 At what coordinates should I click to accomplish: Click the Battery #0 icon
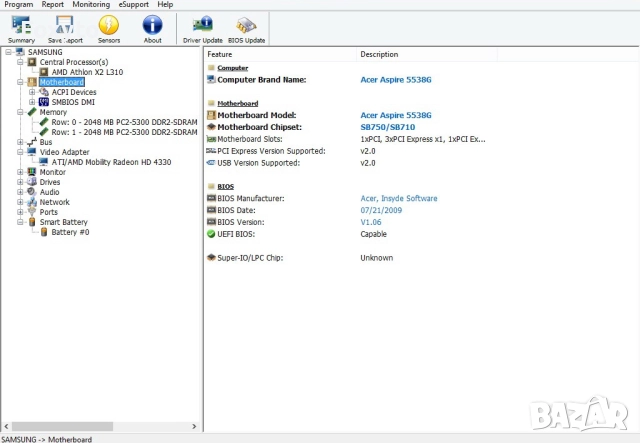tap(44, 232)
